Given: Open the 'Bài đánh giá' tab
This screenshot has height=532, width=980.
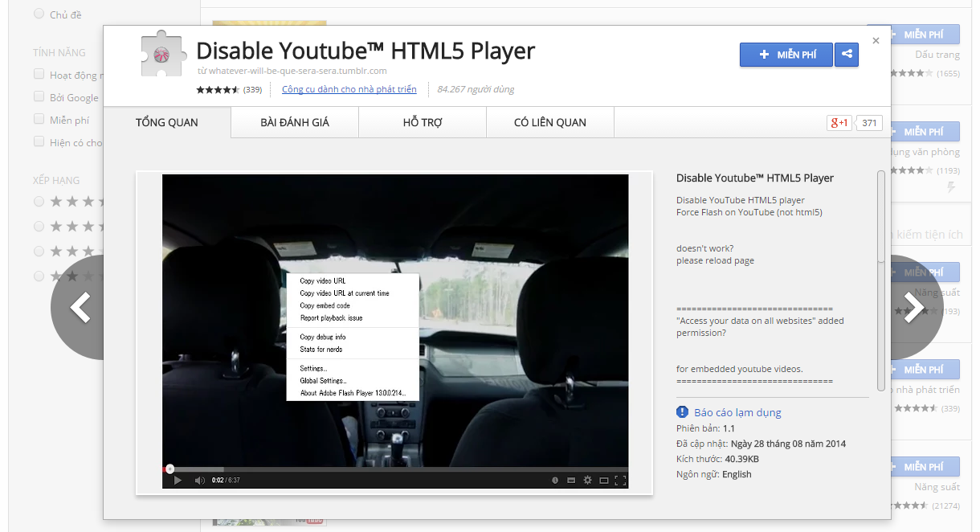Looking at the screenshot, I should click(294, 123).
